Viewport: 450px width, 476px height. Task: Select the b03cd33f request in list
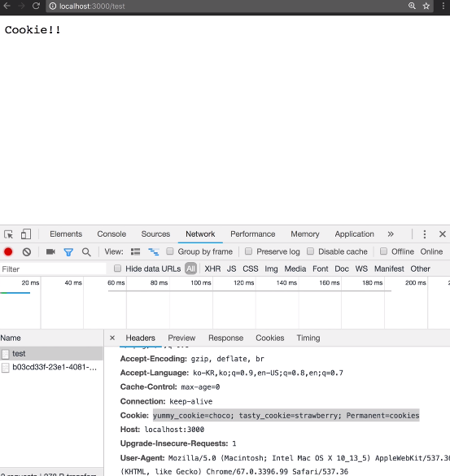pyautogui.click(x=51, y=367)
